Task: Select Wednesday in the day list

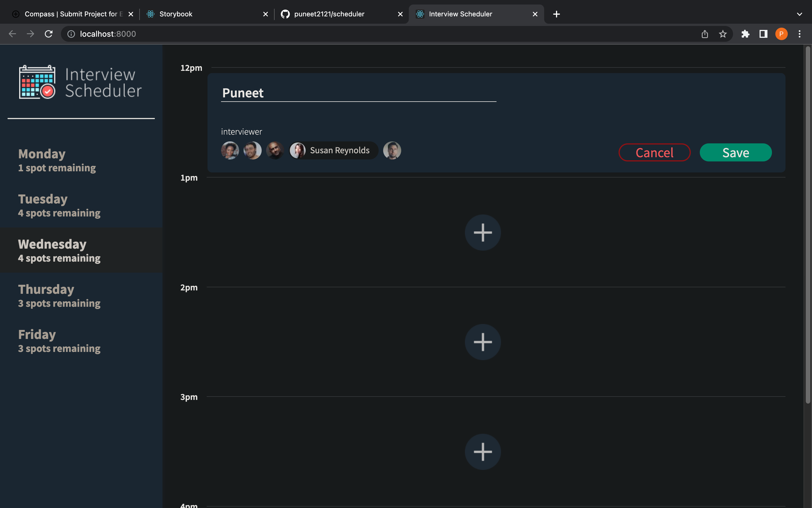Action: click(81, 250)
